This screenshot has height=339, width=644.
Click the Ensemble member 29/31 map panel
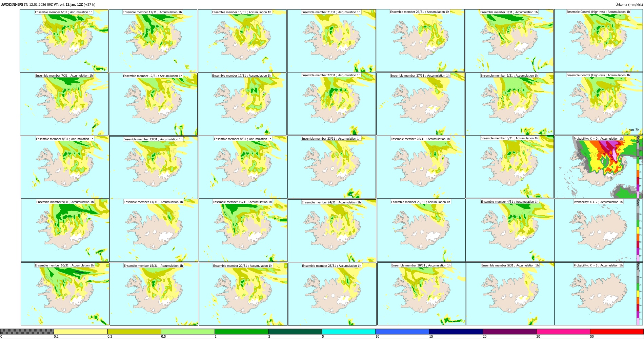tap(421, 231)
